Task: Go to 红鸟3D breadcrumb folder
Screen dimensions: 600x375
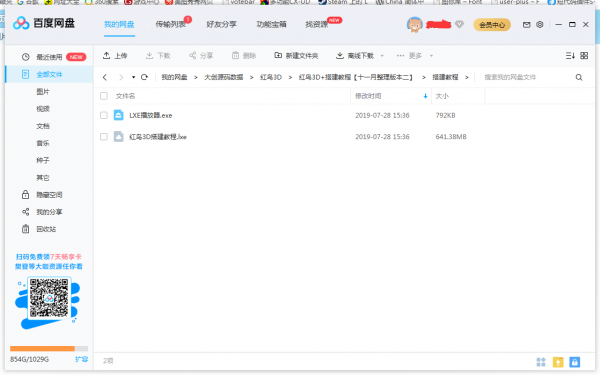Action: coord(271,77)
